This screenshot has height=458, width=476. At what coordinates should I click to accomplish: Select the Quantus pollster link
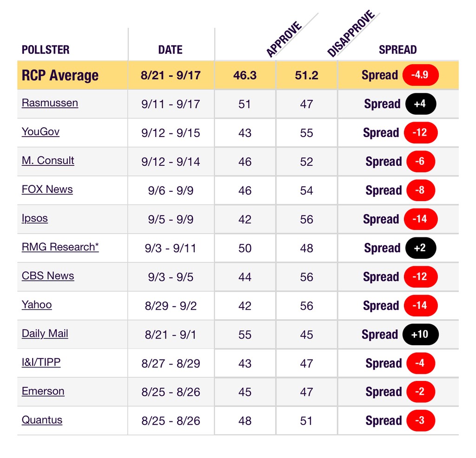(x=42, y=420)
